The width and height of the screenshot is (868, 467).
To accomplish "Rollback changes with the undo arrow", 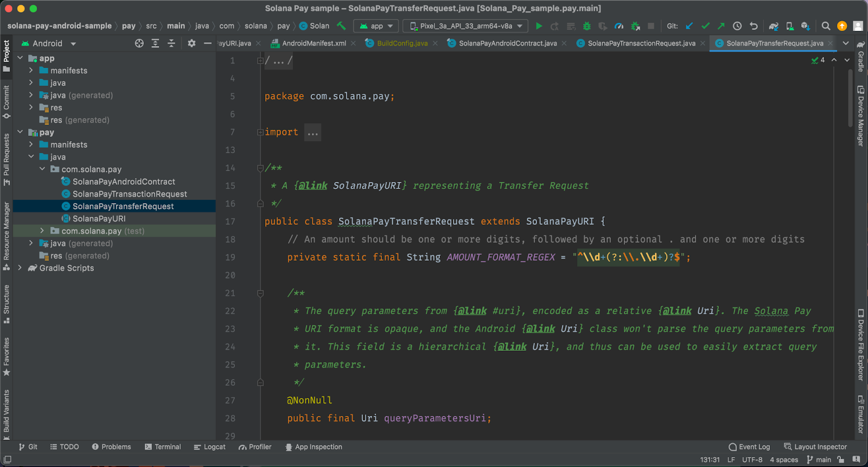I will coord(754,26).
